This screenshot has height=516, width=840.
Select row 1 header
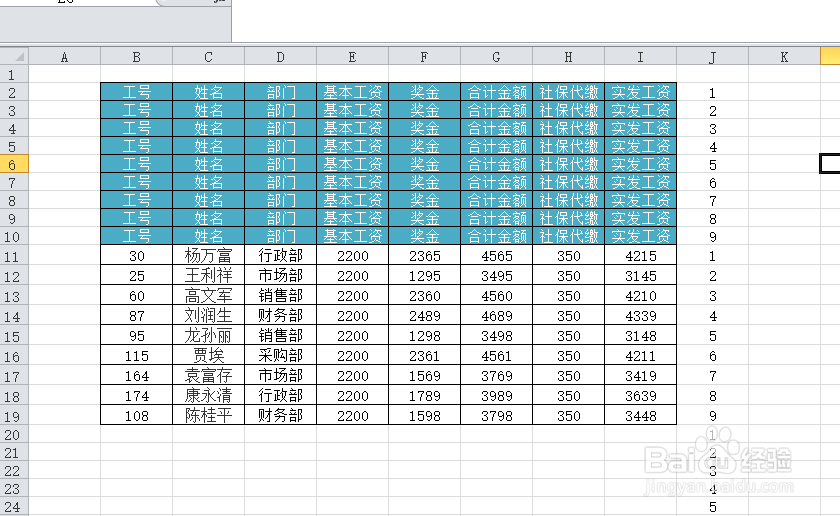[12, 74]
